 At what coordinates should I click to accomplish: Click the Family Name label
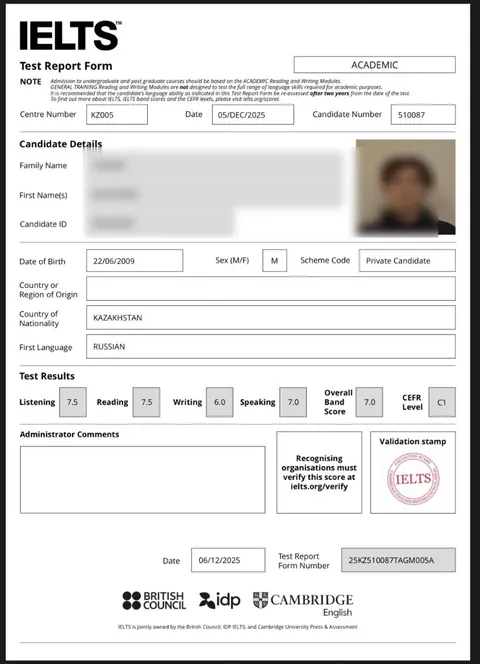43,166
